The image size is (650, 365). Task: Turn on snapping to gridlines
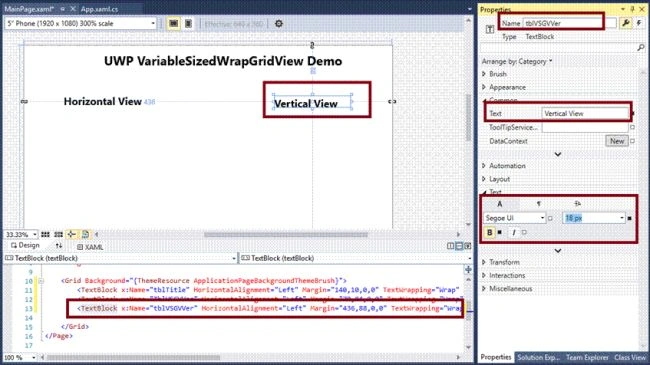[x=58, y=235]
